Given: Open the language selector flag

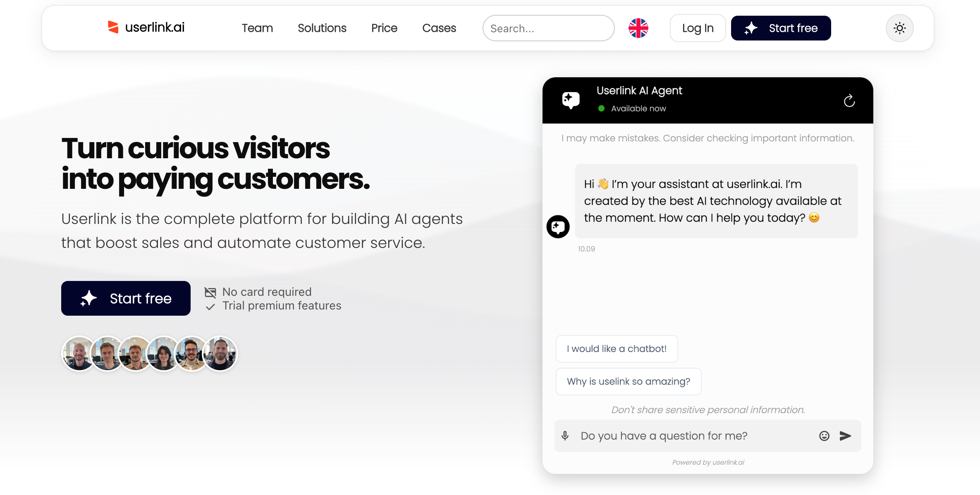Looking at the screenshot, I should pos(638,28).
